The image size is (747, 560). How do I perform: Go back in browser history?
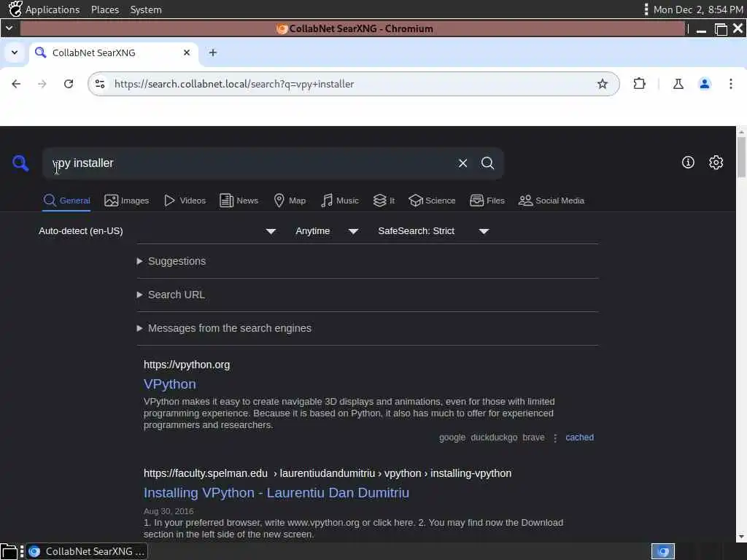(16, 84)
